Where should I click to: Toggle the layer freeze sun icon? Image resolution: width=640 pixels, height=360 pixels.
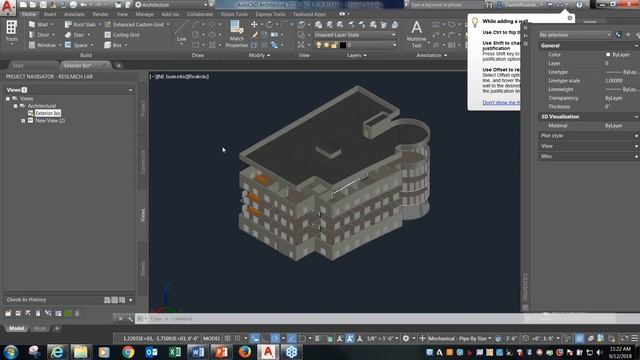(x=327, y=45)
